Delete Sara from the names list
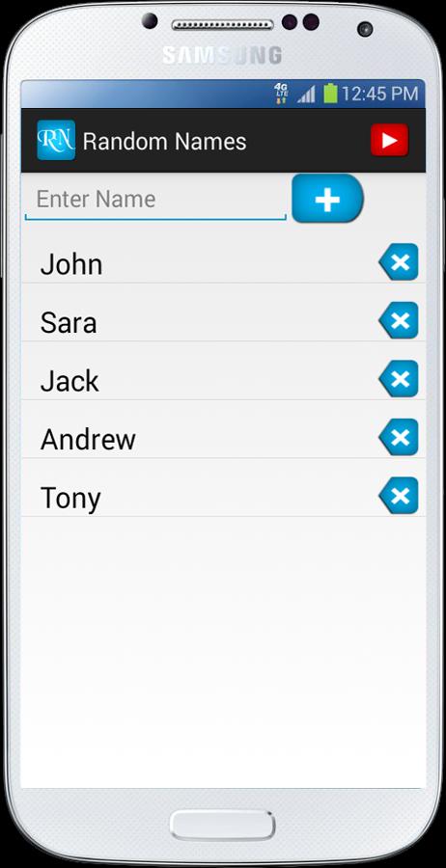446x868 pixels. click(x=399, y=320)
